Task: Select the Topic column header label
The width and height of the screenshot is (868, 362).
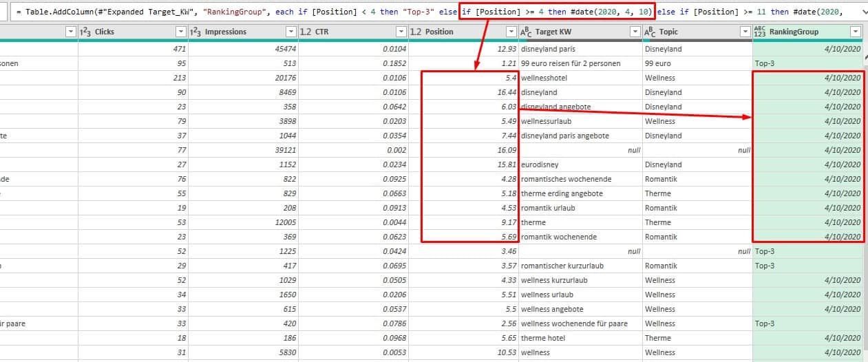Action: (668, 32)
